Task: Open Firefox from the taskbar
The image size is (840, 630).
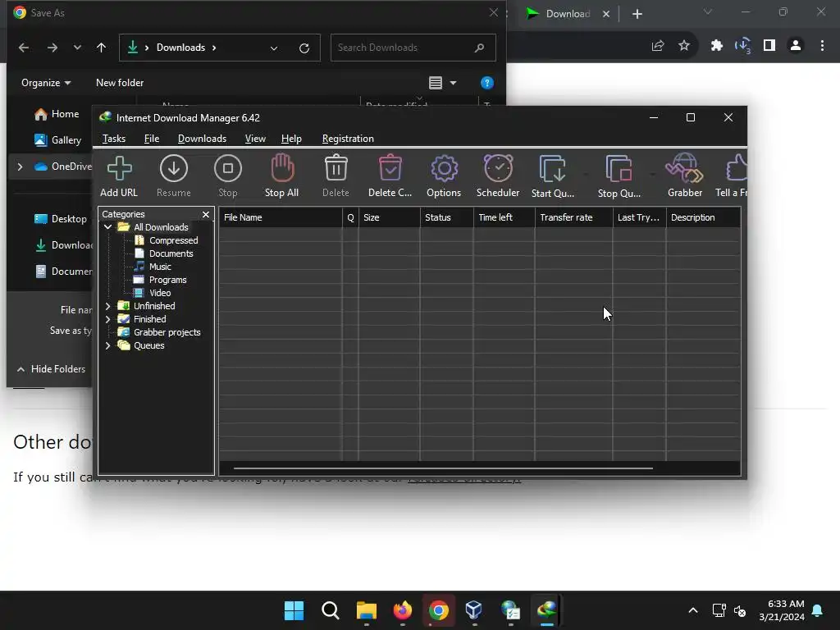Action: point(403,610)
